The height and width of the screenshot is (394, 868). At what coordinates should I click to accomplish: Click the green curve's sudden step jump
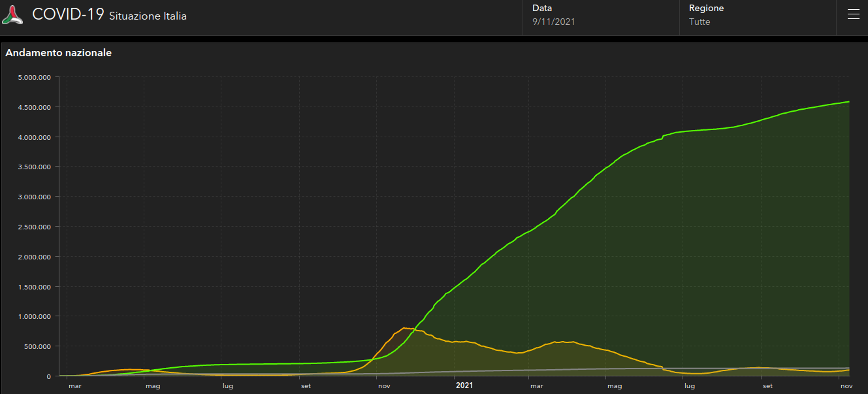[x=663, y=137]
